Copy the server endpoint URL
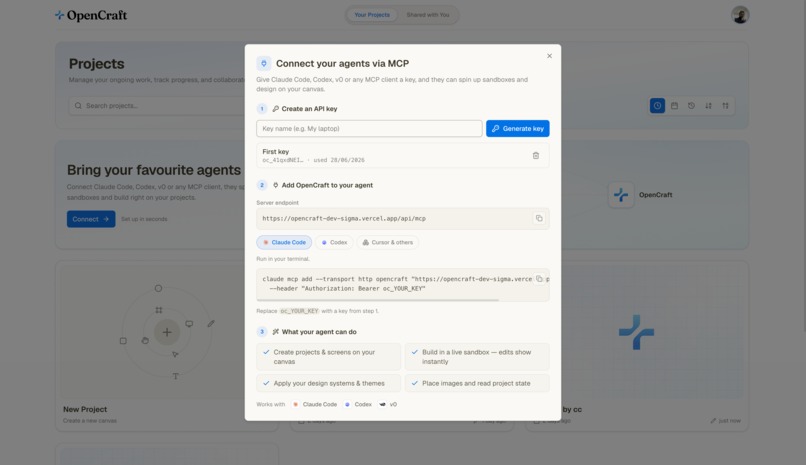Screen dimensions: 806x465 (539, 218)
